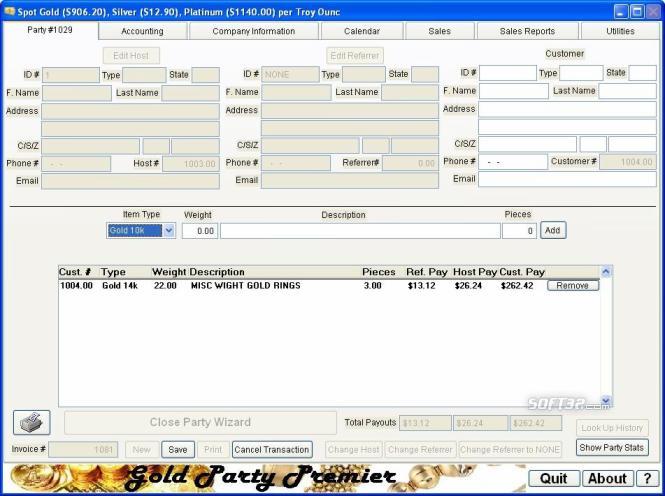Remove the Gold 14k rings entry

tap(573, 285)
